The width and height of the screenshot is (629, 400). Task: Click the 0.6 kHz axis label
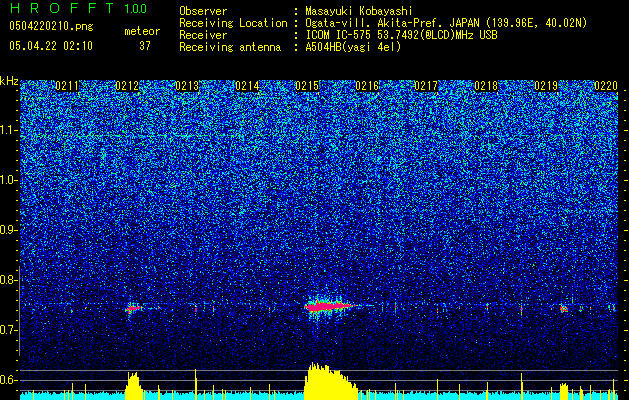[x=9, y=380]
